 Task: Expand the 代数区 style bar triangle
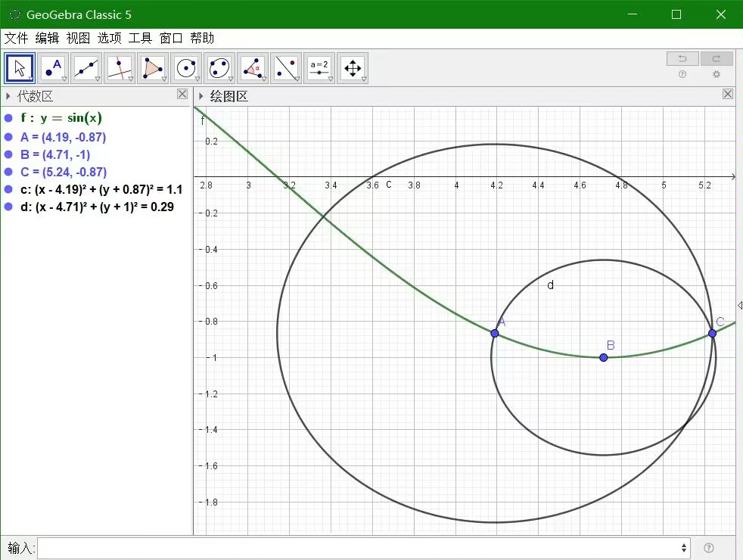click(8, 96)
